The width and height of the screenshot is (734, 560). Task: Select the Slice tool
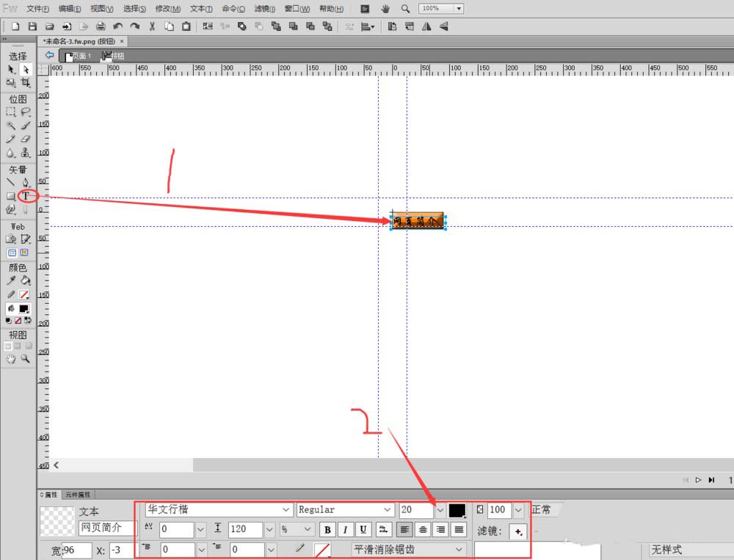pos(26,239)
